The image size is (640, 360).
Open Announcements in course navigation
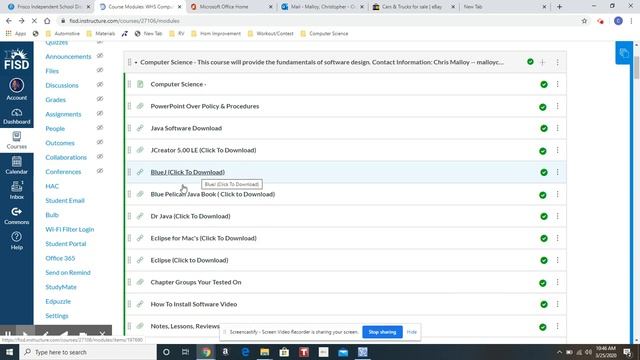tap(68, 56)
